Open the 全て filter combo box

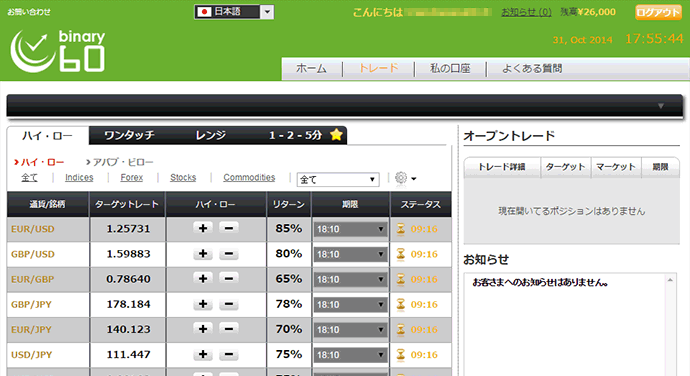(x=338, y=179)
